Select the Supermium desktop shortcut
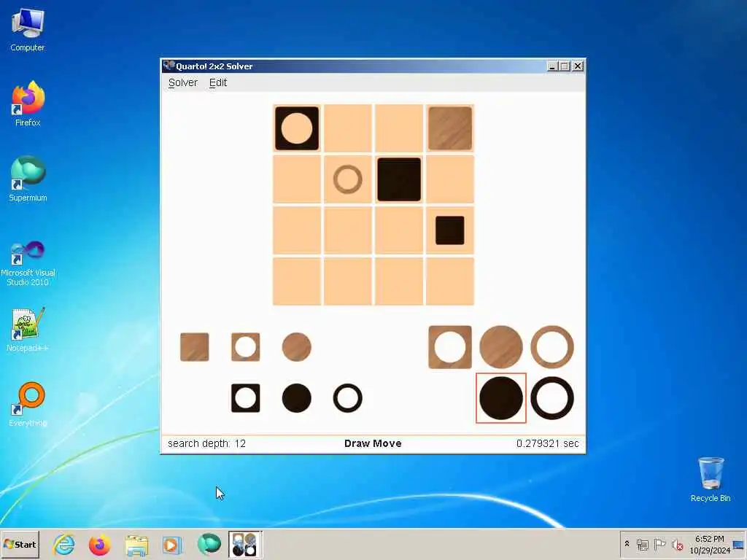The width and height of the screenshot is (747, 560). pos(28,179)
